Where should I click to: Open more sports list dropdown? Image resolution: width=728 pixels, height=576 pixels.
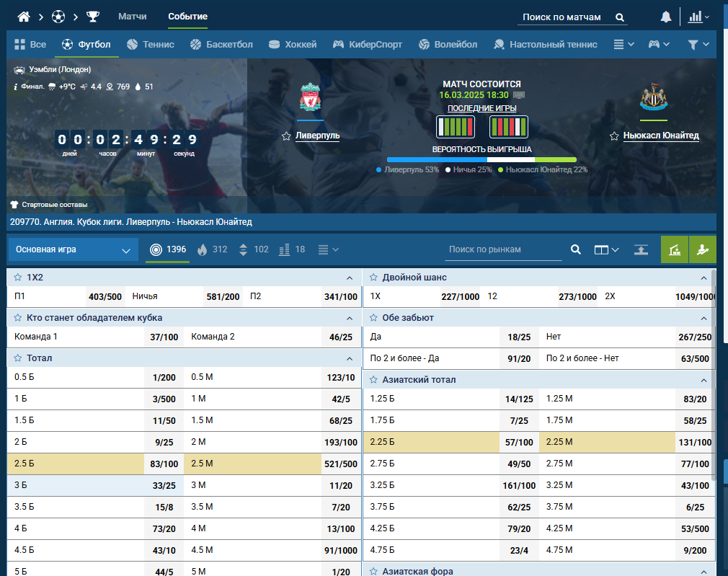623,44
